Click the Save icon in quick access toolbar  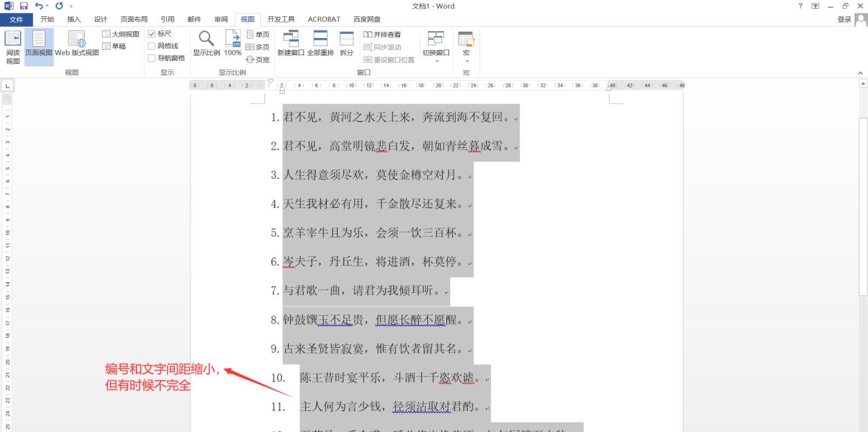click(24, 6)
